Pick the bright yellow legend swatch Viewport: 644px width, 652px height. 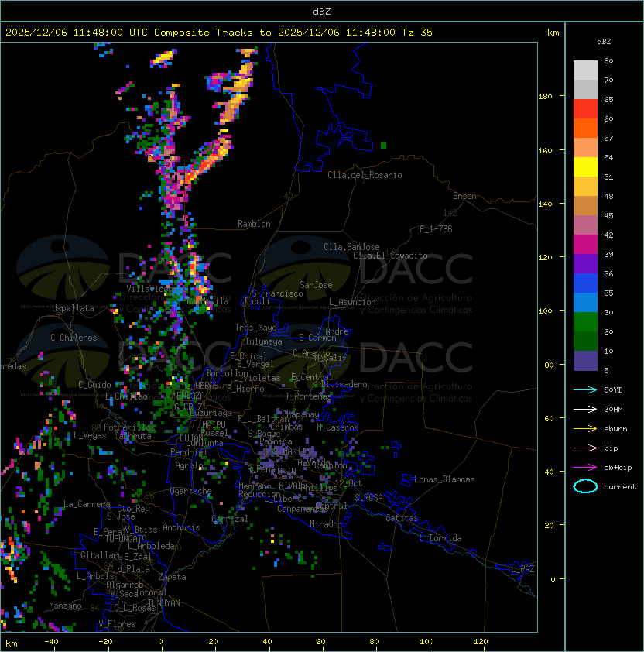point(585,166)
